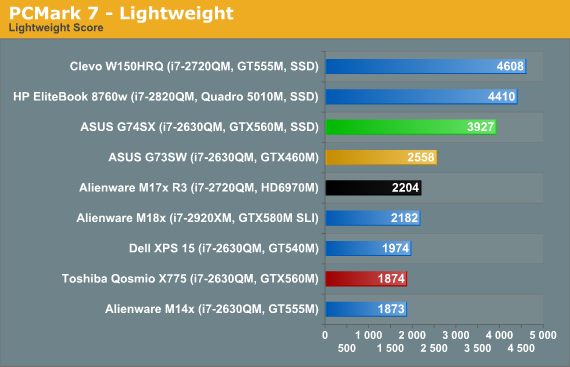Screen dimensions: 570x367
Task: Select the 0 axis origin label
Action: tap(325, 335)
